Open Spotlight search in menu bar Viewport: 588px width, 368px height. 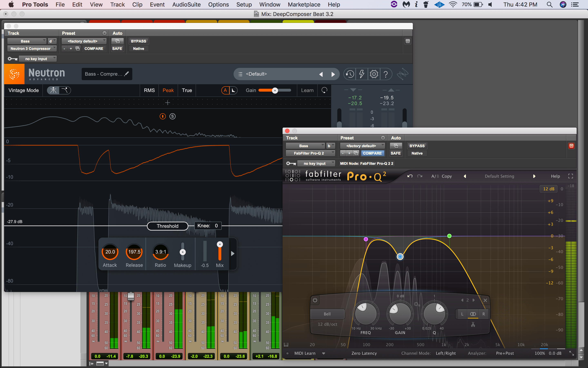tap(550, 4)
